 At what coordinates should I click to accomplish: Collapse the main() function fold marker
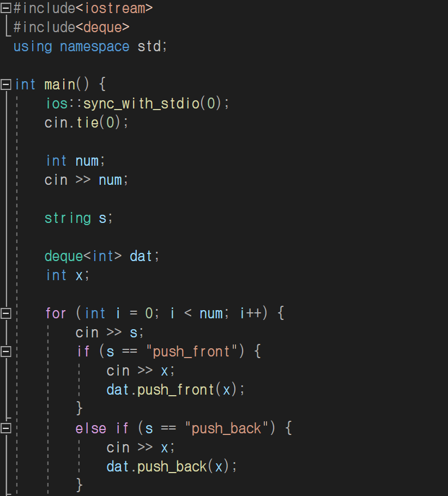coord(5,84)
